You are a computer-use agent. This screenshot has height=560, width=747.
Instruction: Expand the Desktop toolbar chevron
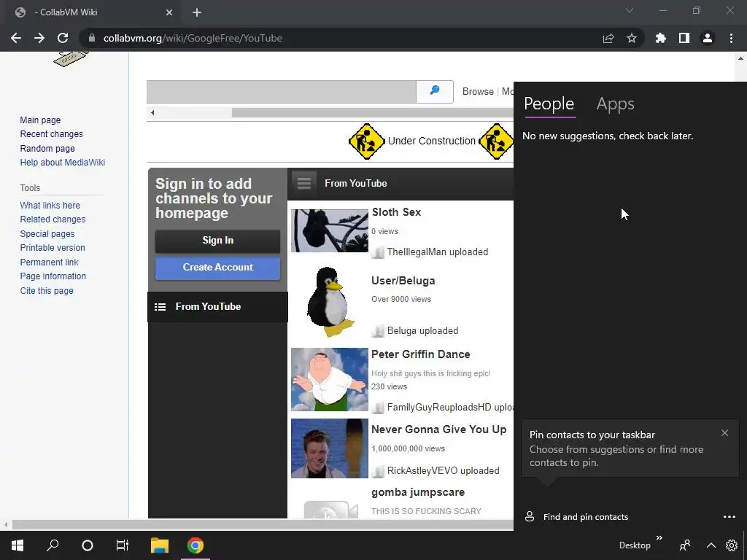click(x=659, y=537)
